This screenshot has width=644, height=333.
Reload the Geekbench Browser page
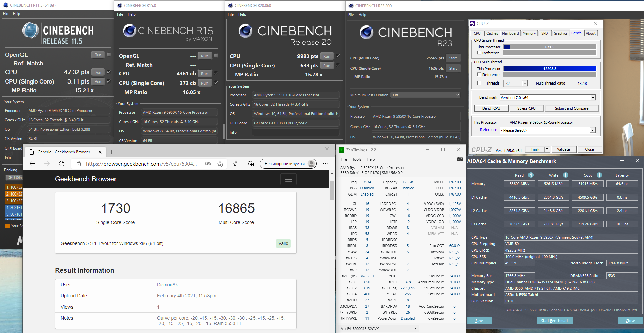pyautogui.click(x=62, y=164)
